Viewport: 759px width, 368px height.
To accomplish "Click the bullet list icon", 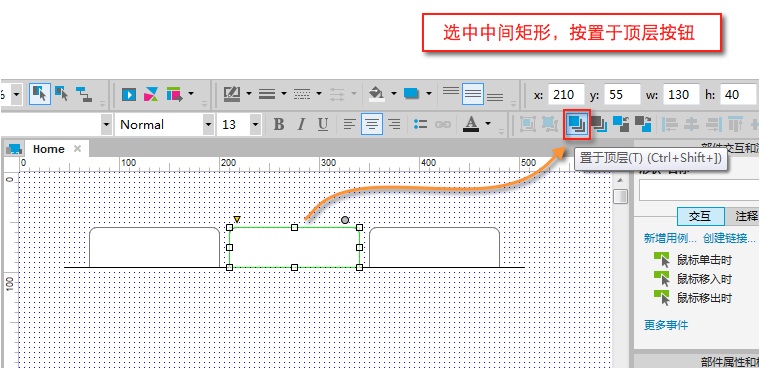I will pyautogui.click(x=420, y=124).
